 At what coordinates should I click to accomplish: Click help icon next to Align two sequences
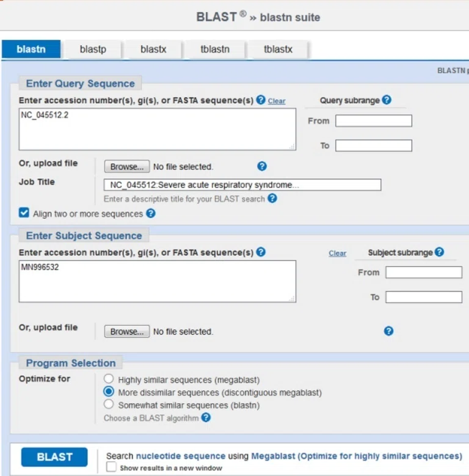150,213
